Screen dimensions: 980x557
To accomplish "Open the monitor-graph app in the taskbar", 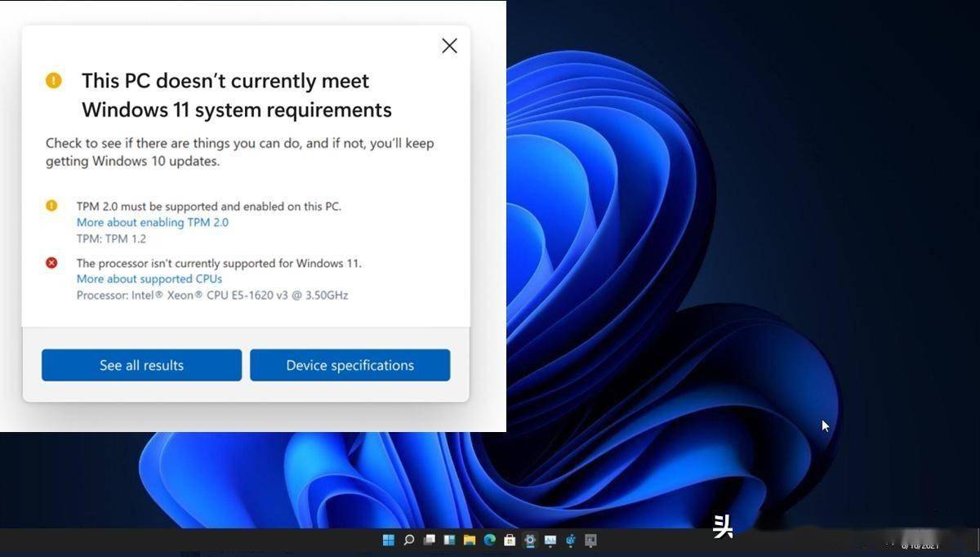I will point(550,540).
